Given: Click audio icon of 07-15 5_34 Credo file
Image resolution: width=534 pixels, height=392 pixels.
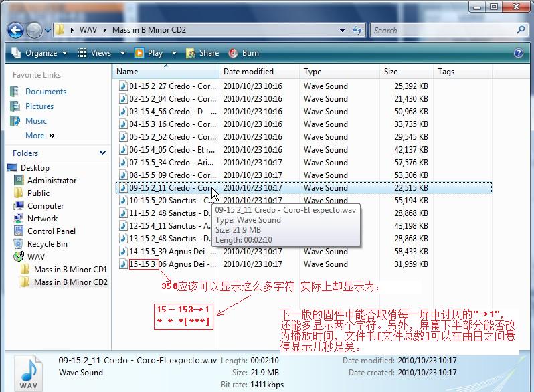Looking at the screenshot, I should 123,163.
